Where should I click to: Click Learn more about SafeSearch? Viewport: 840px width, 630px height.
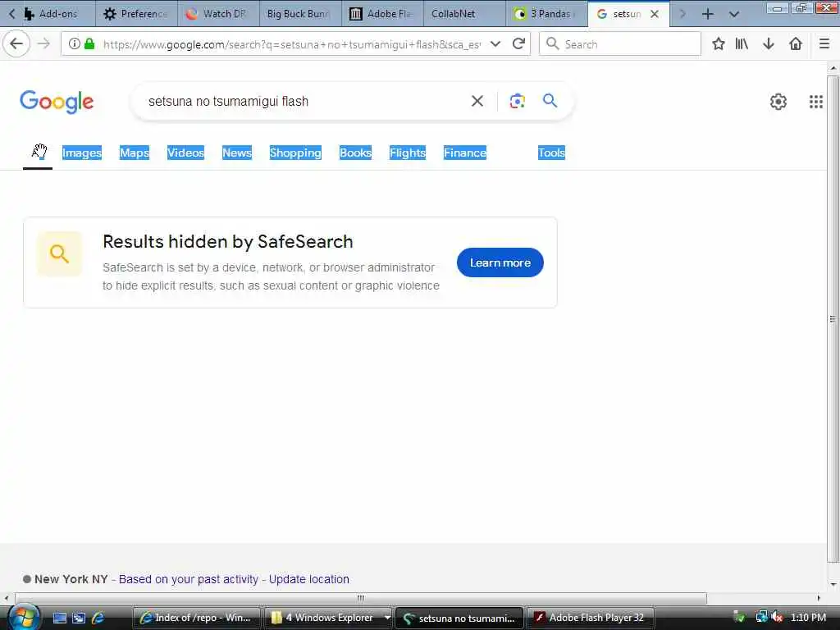coord(500,262)
